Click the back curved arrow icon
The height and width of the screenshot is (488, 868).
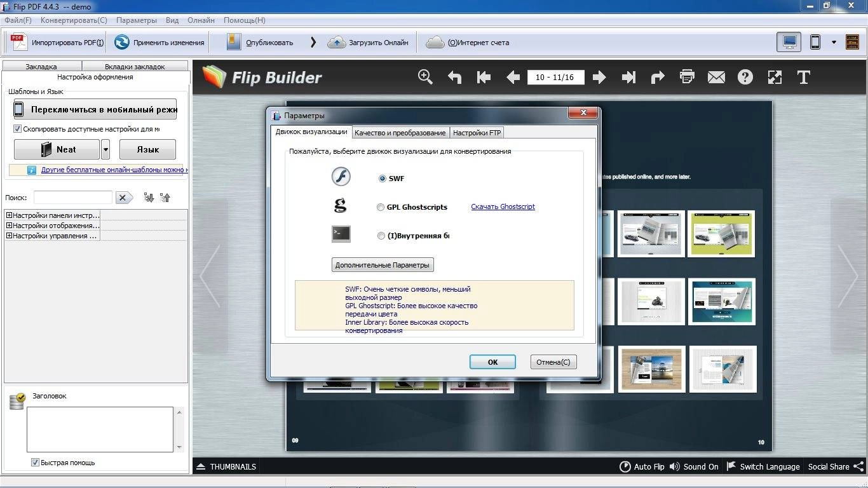pyautogui.click(x=454, y=78)
